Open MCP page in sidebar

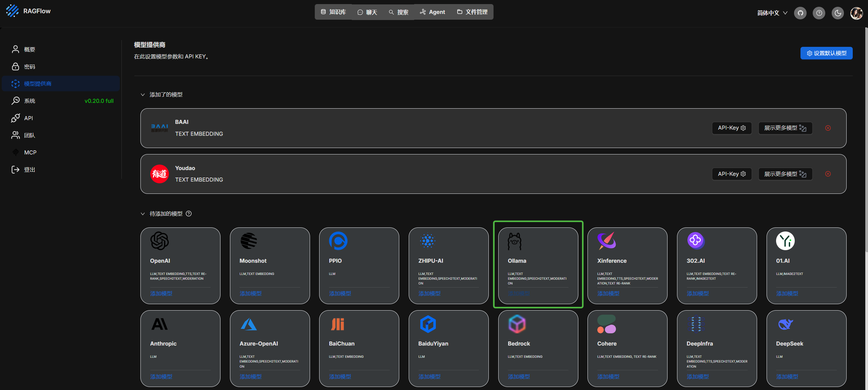[61, 152]
